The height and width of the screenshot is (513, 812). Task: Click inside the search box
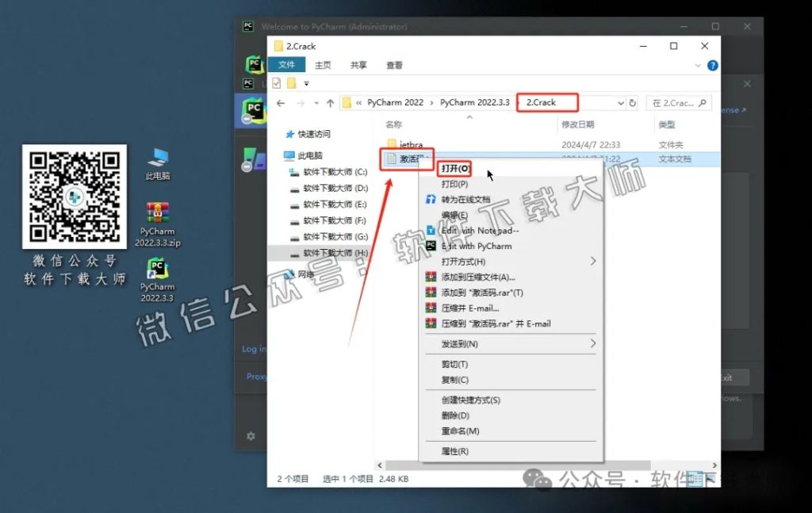(678, 102)
